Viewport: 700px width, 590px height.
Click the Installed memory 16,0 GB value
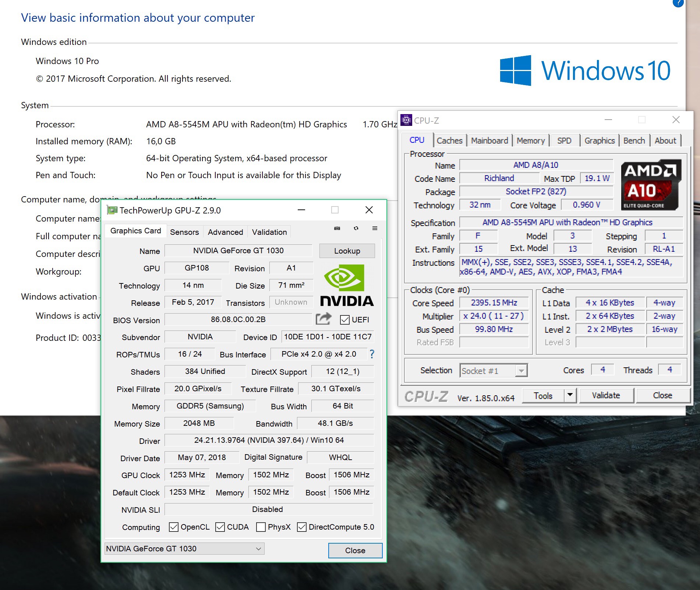pyautogui.click(x=161, y=141)
